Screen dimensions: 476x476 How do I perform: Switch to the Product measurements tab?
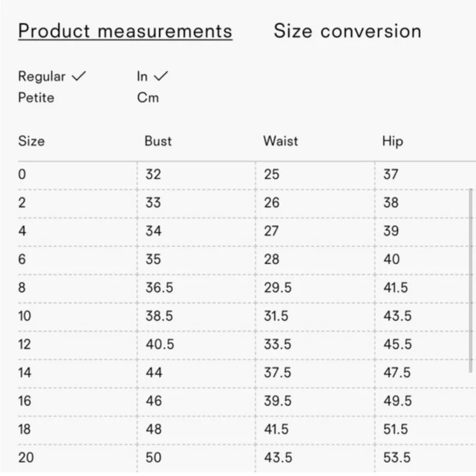coord(125,31)
